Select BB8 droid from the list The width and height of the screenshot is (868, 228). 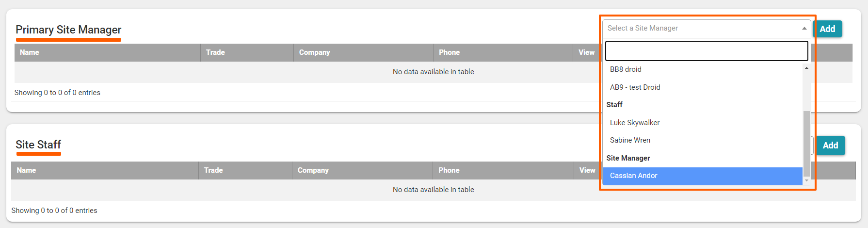[x=626, y=69]
